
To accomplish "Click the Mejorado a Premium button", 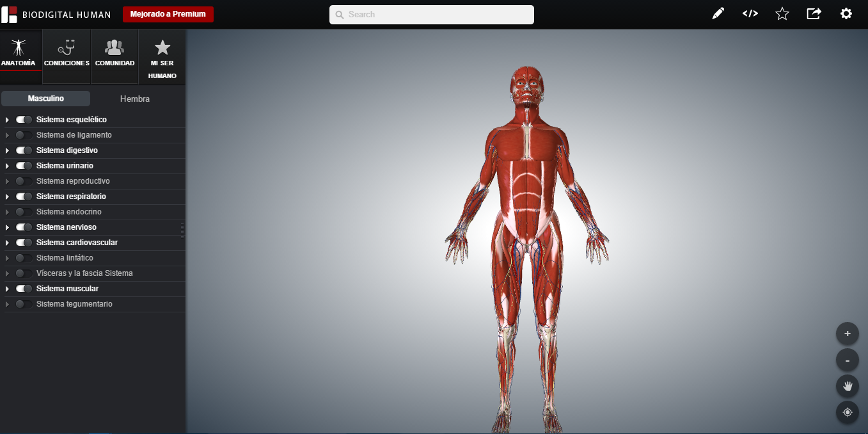I will click(168, 14).
